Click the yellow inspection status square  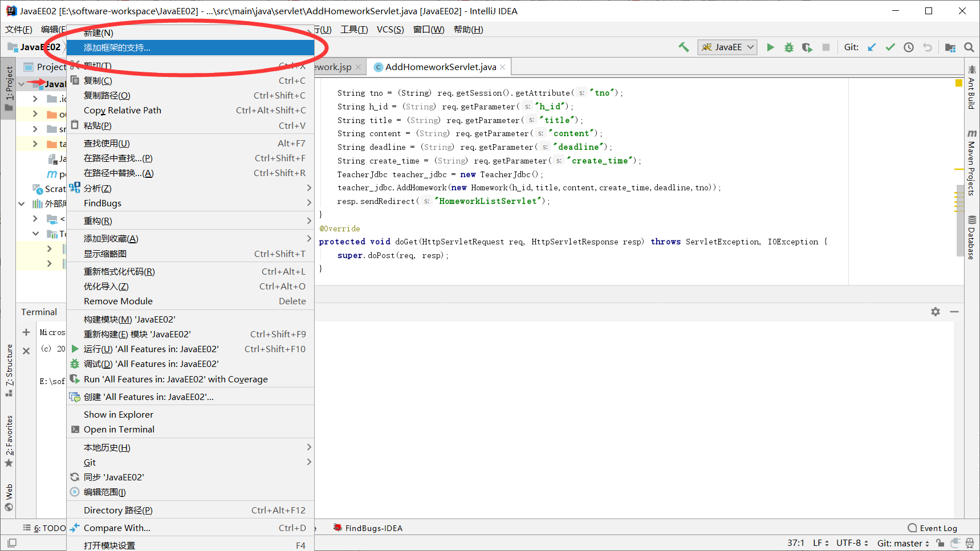(958, 83)
